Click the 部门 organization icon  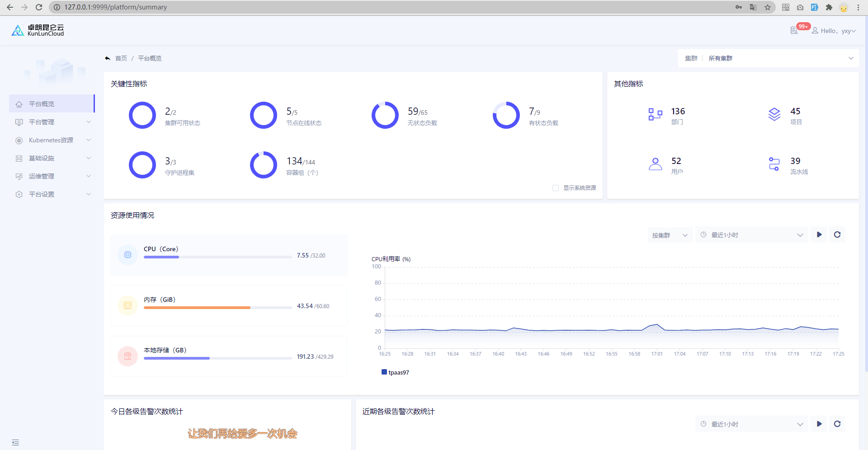[655, 114]
